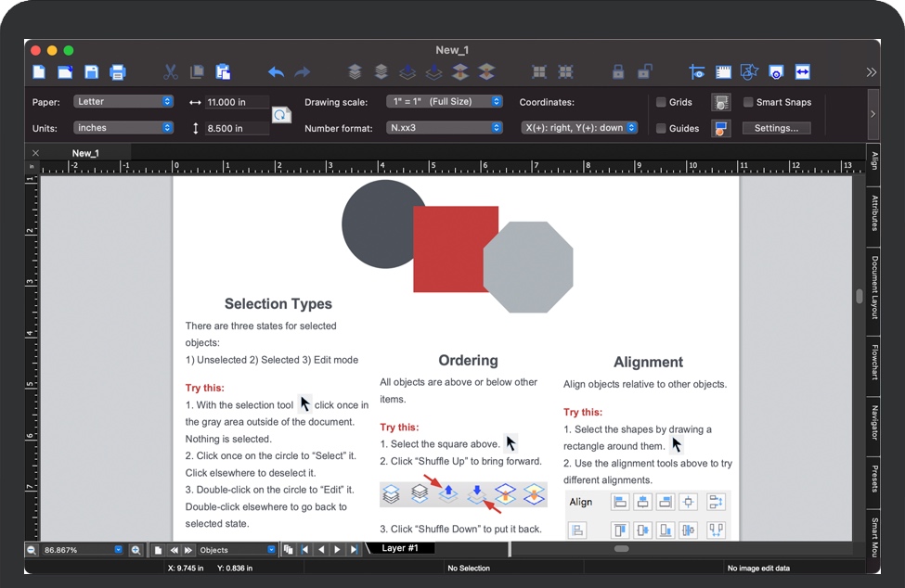Click the Undo arrow icon
The height and width of the screenshot is (588, 905).
(x=276, y=72)
